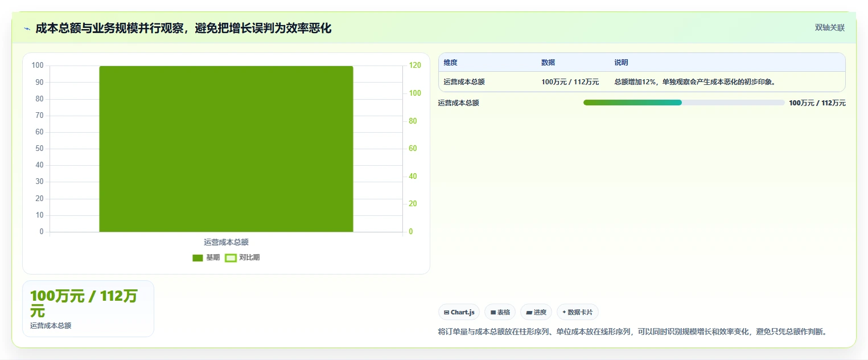Viewport: 868px width, 360px height.
Task: Click the 50 tick on the chart's gray axis
Action: point(39,149)
